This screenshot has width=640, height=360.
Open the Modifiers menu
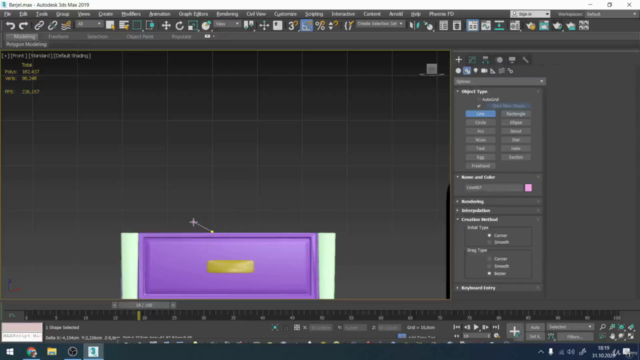131,14
